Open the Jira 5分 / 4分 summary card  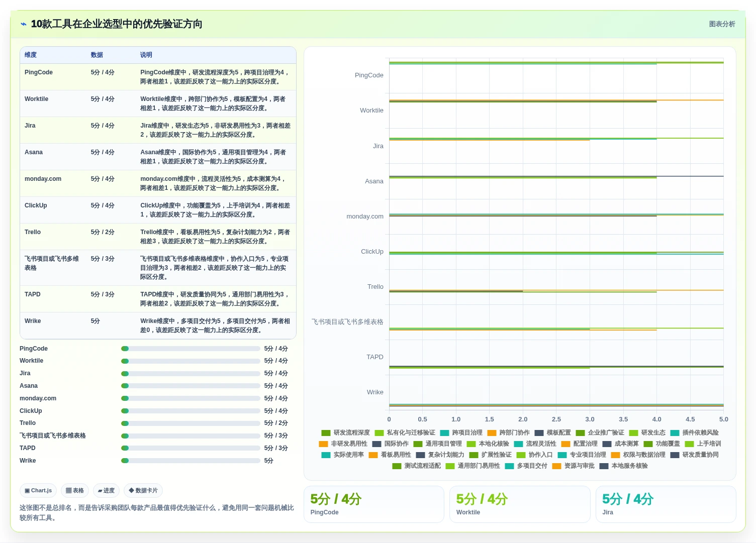point(666,504)
